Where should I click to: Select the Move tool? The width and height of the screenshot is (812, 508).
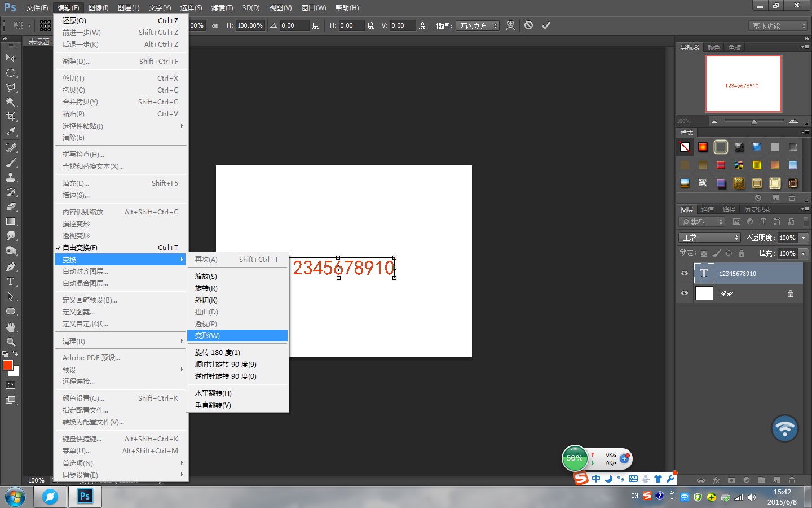[x=11, y=58]
